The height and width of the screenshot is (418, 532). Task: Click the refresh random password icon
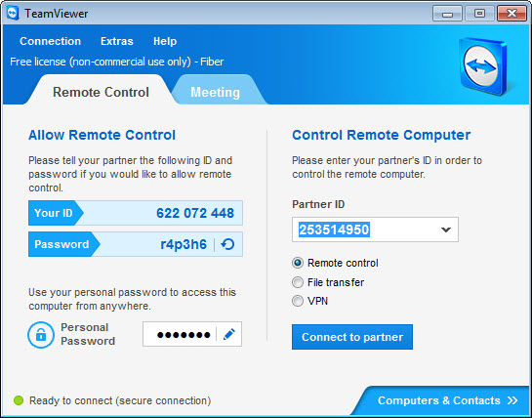click(x=227, y=244)
